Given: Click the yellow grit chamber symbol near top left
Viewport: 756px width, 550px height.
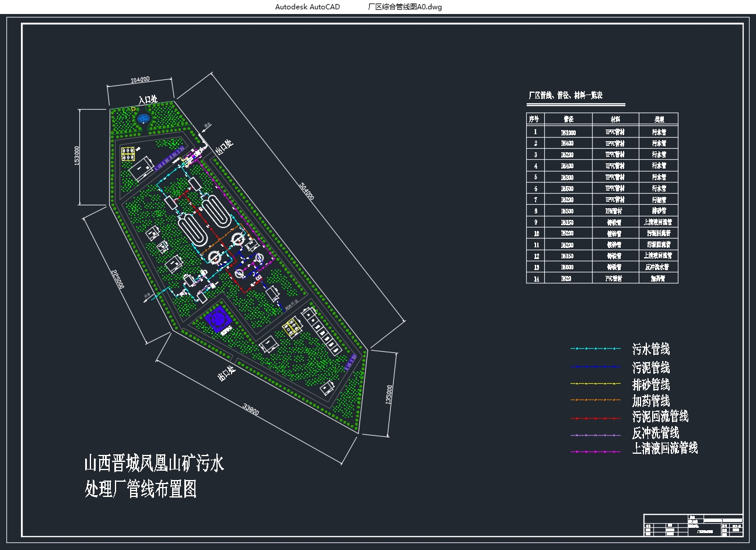Looking at the screenshot, I should [x=127, y=153].
